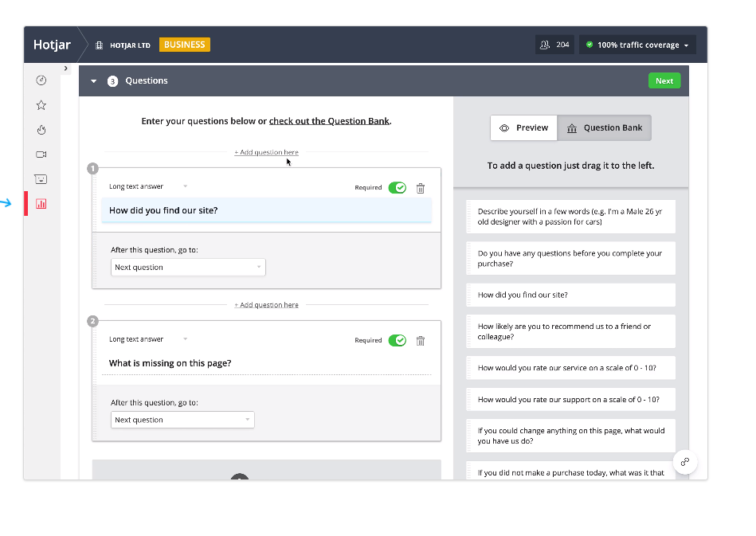Collapse the Questions section arrow

[93, 81]
